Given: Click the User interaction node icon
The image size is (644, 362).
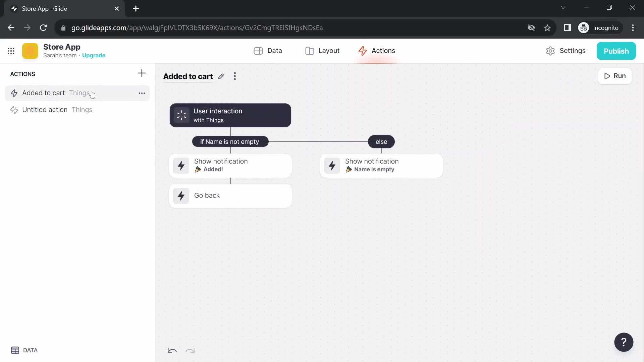Looking at the screenshot, I should pyautogui.click(x=181, y=115).
